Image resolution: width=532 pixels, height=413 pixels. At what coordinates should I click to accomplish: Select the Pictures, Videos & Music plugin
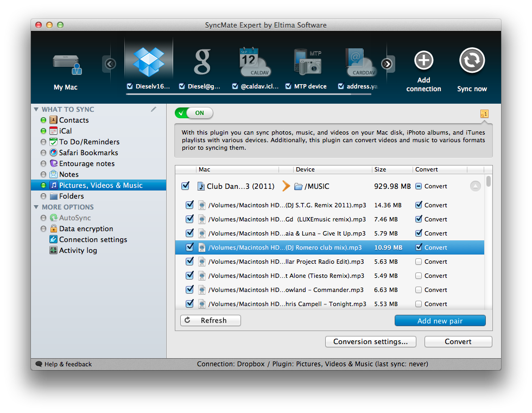[x=98, y=185]
